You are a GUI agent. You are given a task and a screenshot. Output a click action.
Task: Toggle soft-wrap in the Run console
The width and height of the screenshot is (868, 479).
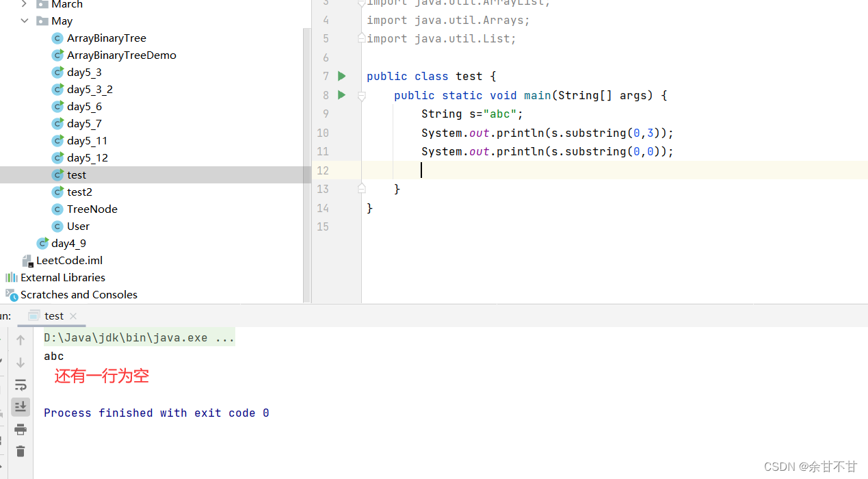click(x=21, y=385)
